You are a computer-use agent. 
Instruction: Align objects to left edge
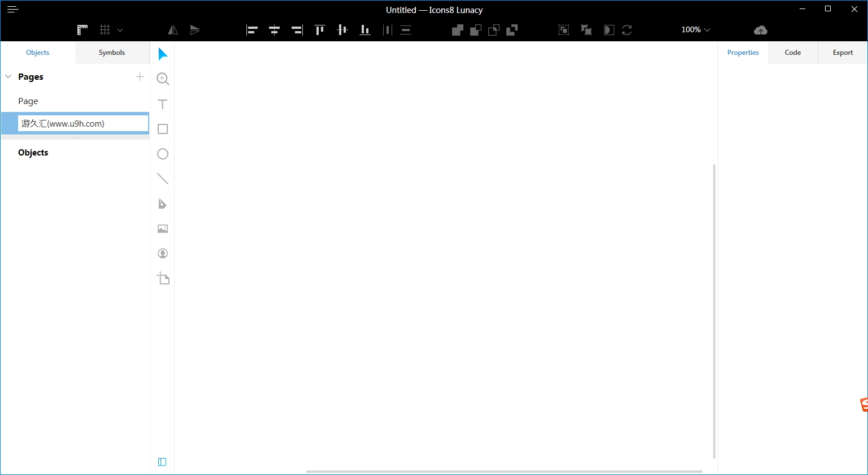pyautogui.click(x=252, y=30)
